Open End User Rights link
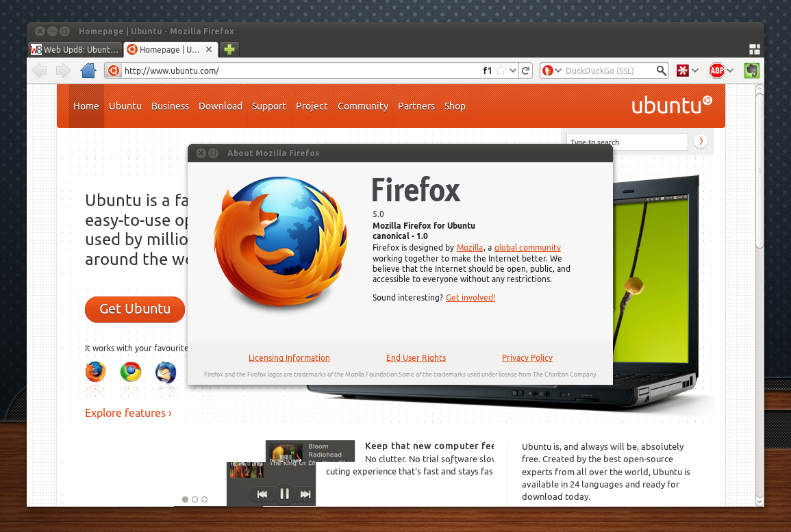The height and width of the screenshot is (532, 791). click(416, 357)
